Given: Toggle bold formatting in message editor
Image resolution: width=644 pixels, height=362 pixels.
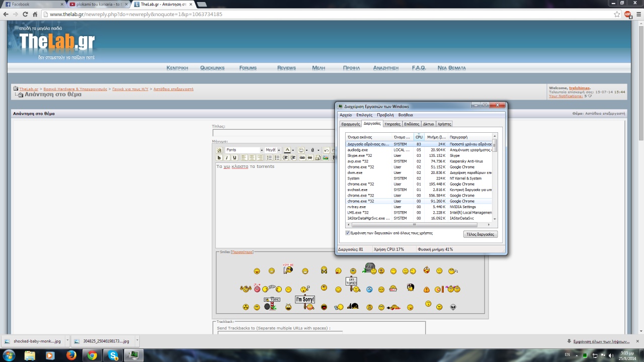Looking at the screenshot, I should pyautogui.click(x=219, y=157).
